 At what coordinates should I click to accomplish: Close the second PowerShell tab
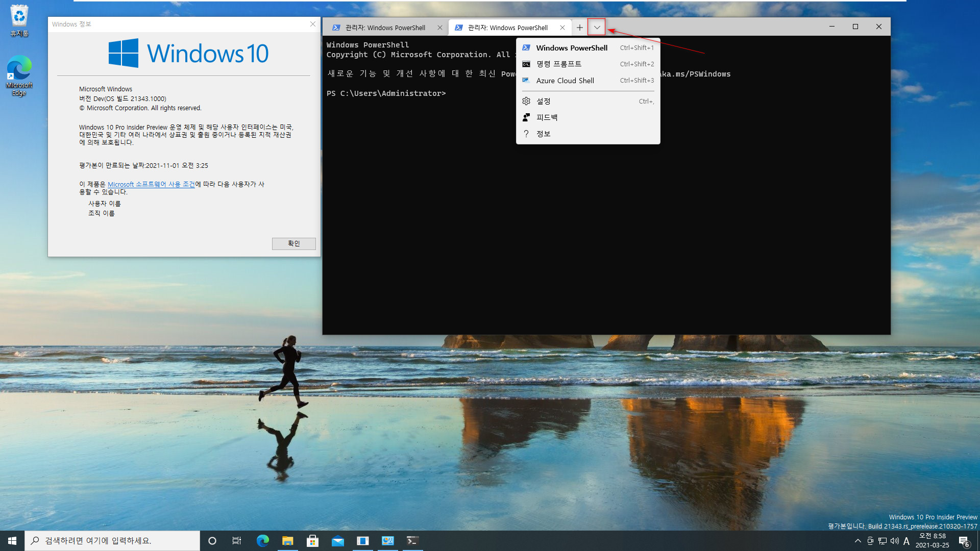click(562, 28)
